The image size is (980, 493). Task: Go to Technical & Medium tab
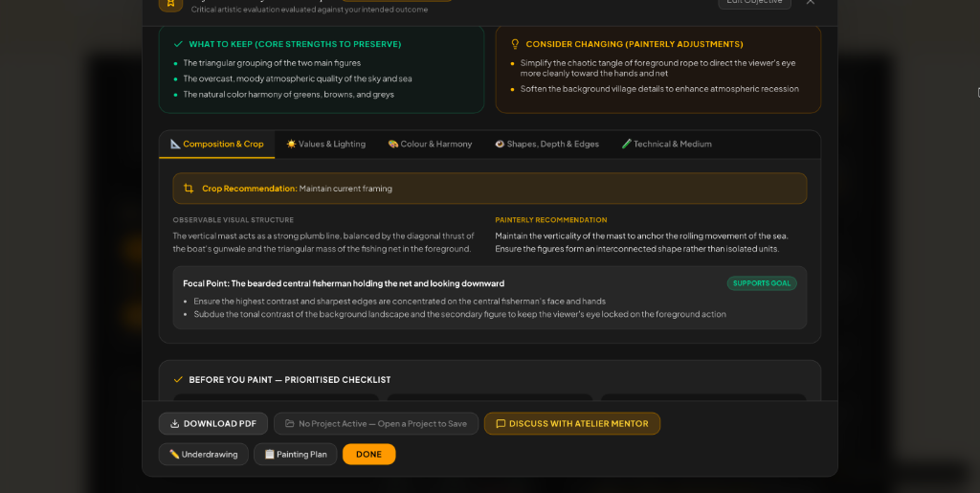667,145
